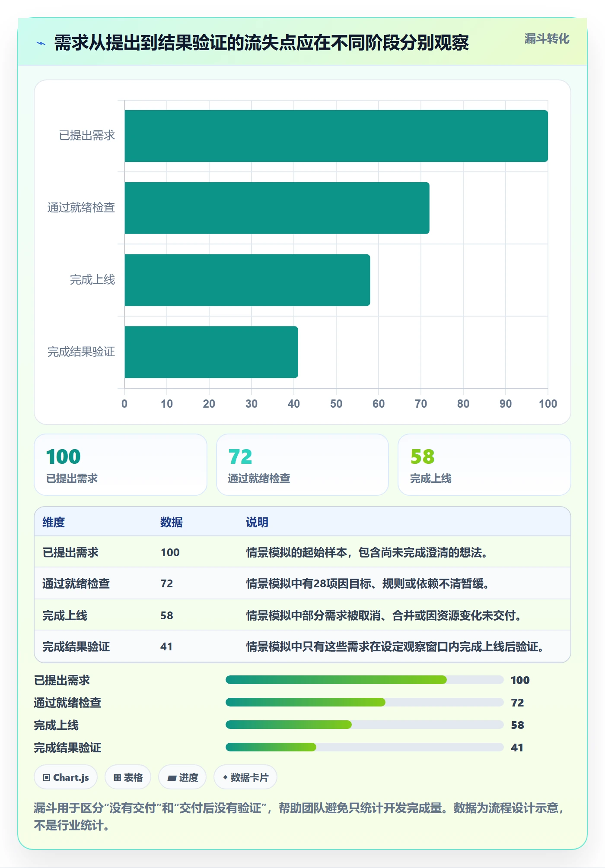Click the 说明 column header

coord(257,522)
